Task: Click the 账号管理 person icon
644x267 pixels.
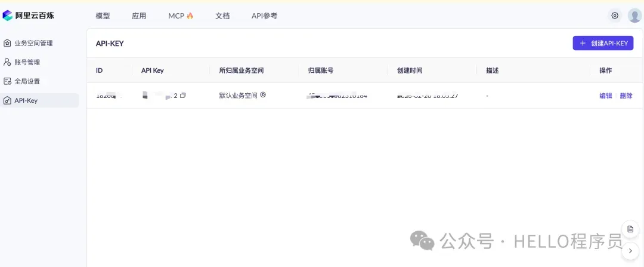Action: (7, 62)
